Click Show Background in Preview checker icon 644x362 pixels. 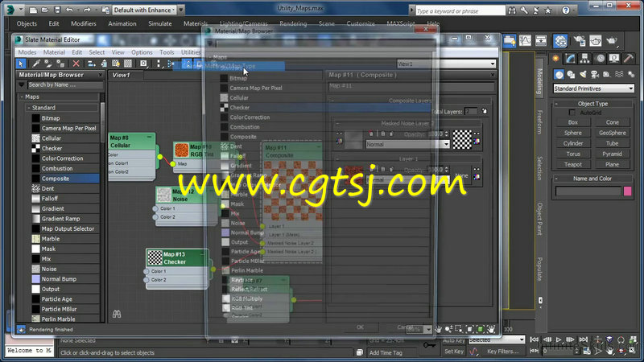(128, 64)
